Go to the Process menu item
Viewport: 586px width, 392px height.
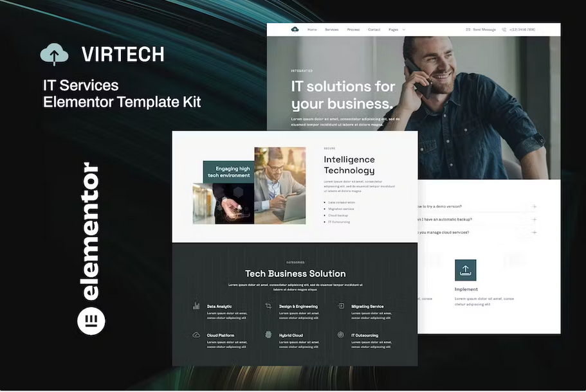coord(353,30)
